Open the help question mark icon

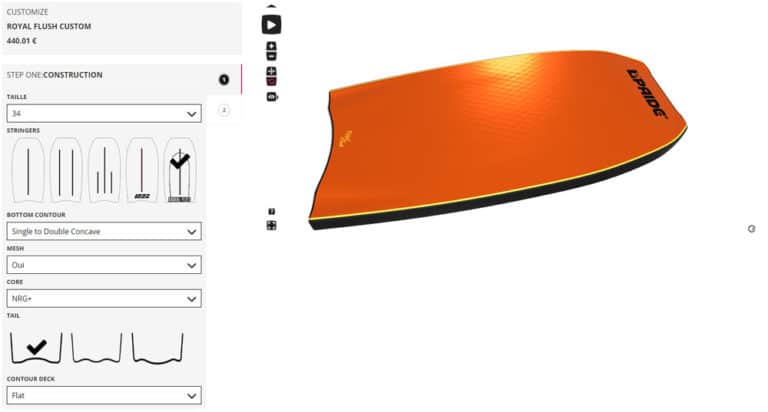coord(271,212)
